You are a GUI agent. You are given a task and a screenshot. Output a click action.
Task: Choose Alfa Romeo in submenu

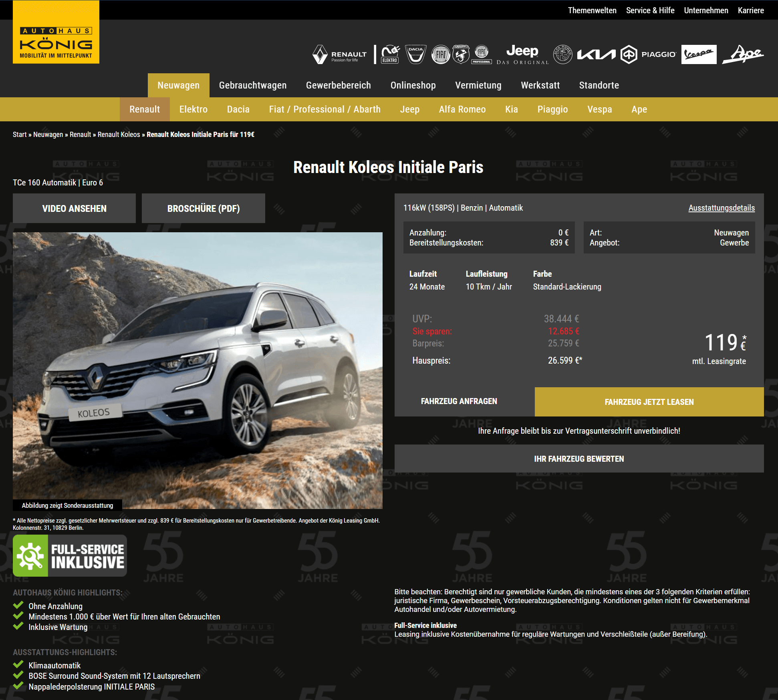click(462, 109)
